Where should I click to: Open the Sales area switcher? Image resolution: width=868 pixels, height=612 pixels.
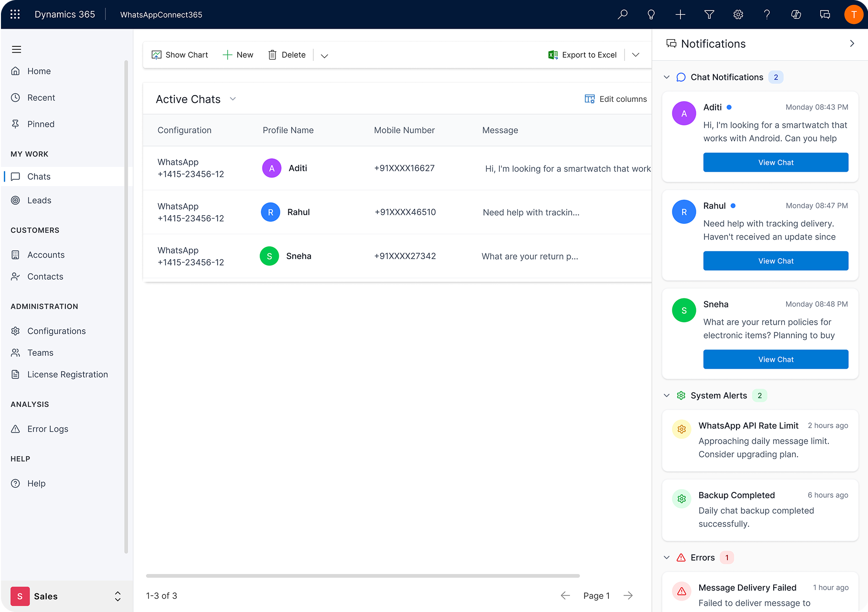tap(66, 596)
